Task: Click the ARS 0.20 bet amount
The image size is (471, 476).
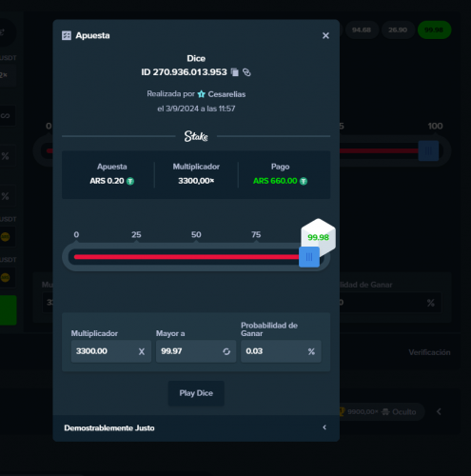Action: tap(107, 181)
